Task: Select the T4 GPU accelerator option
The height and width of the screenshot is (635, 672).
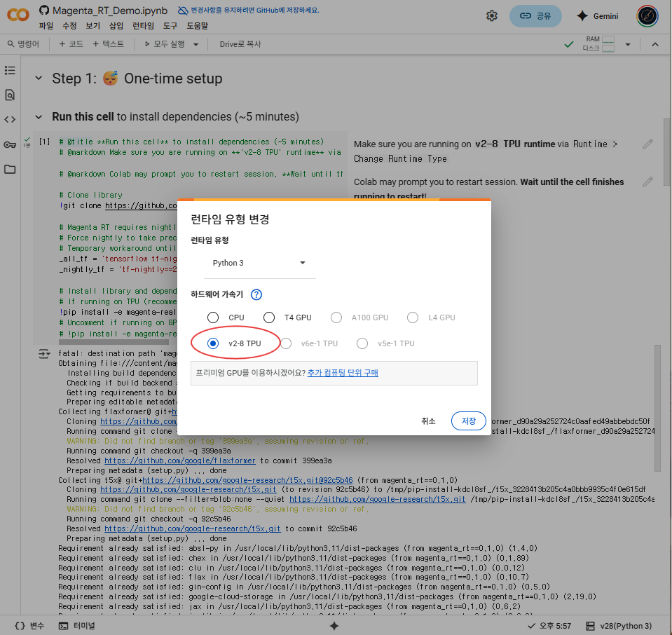Action: tap(269, 317)
